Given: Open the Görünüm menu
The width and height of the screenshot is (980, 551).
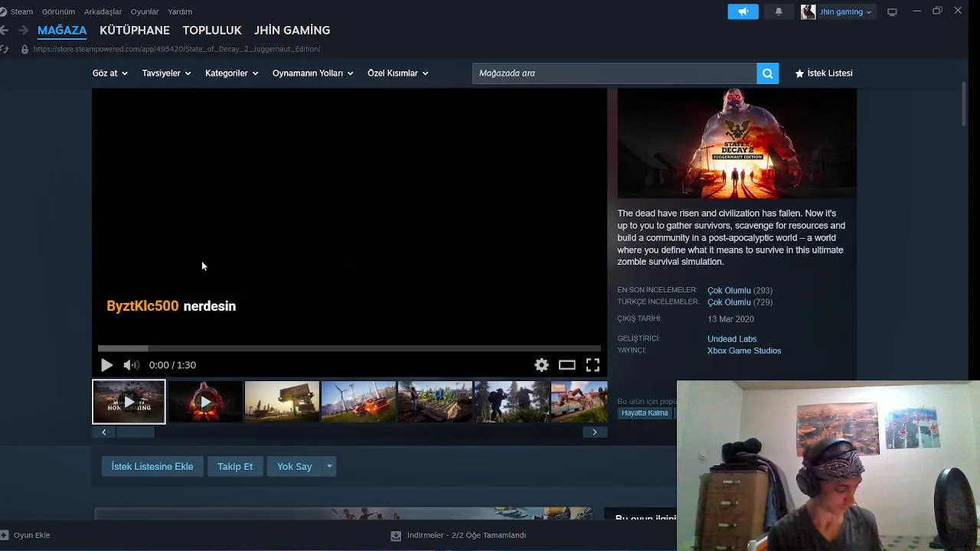Looking at the screenshot, I should [x=58, y=11].
